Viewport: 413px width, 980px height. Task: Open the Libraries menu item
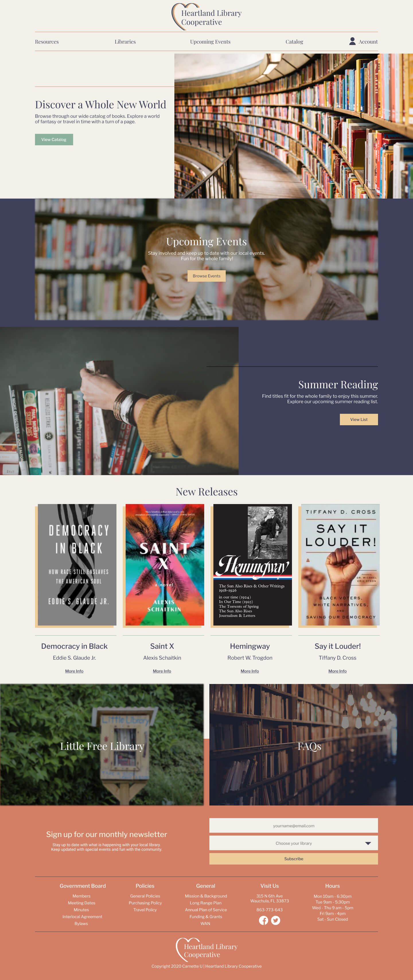coord(125,42)
